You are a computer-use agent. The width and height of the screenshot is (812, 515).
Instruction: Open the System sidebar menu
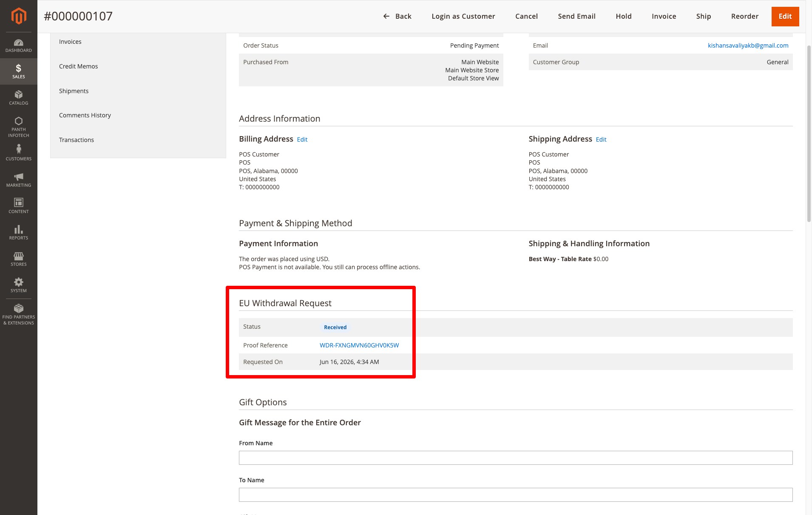pos(18,285)
